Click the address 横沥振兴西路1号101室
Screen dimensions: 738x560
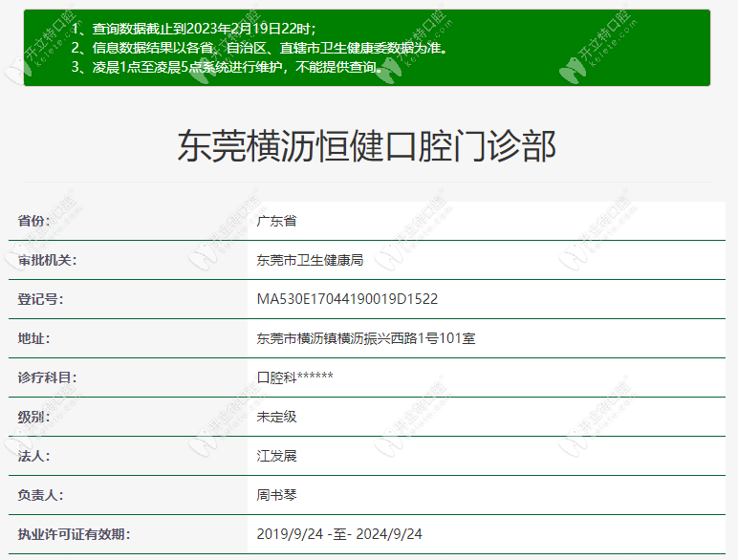366,338
